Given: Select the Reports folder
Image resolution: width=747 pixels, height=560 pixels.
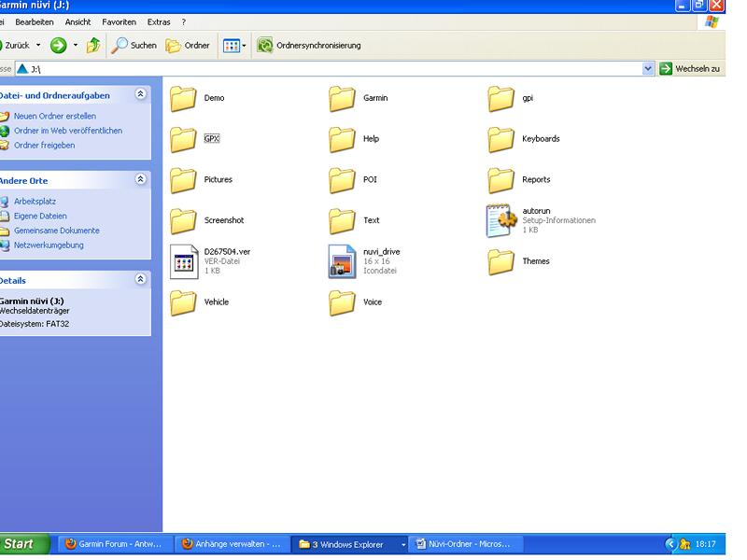Looking at the screenshot, I should [518, 180].
